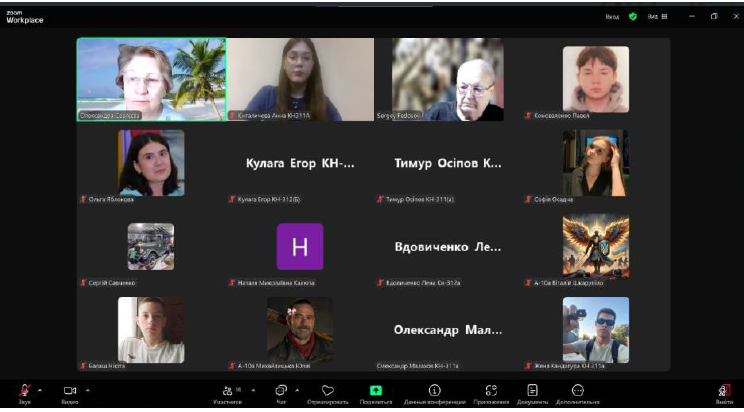Click Sergey Fedosov name label
Viewport: 744px width, 412px height.
coord(399,116)
